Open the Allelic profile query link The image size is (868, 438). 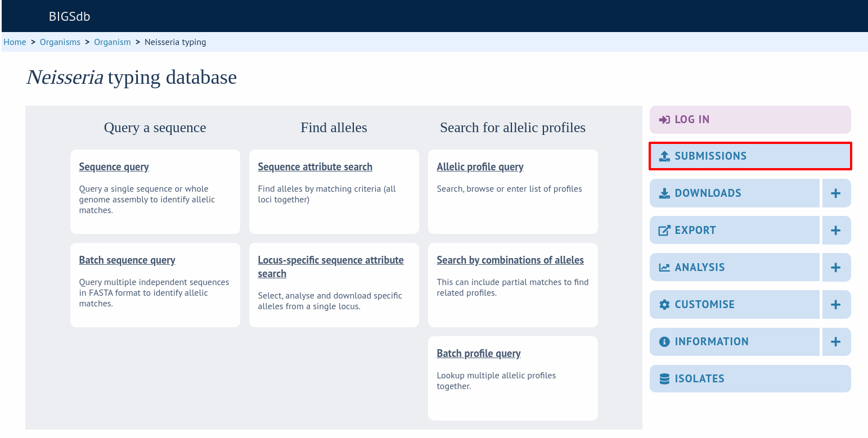[x=480, y=167]
